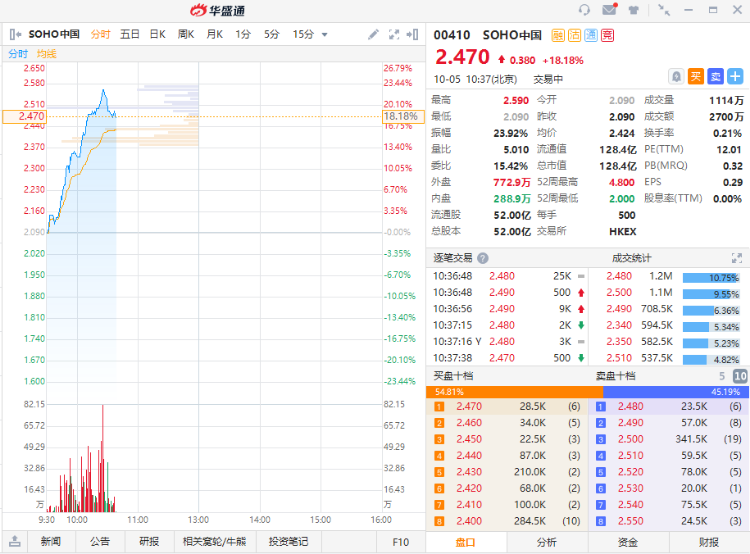
Task: Toggle the 均线 average line legend
Action: (46, 54)
